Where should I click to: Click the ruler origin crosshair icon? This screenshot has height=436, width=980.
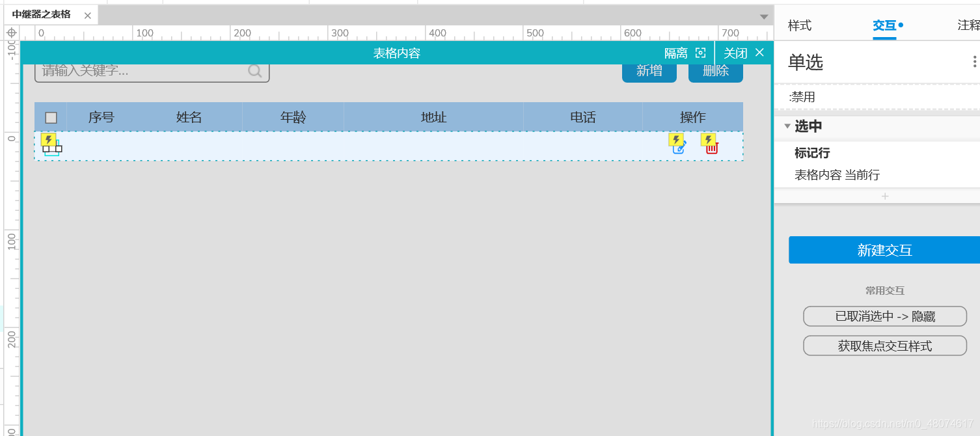[12, 33]
